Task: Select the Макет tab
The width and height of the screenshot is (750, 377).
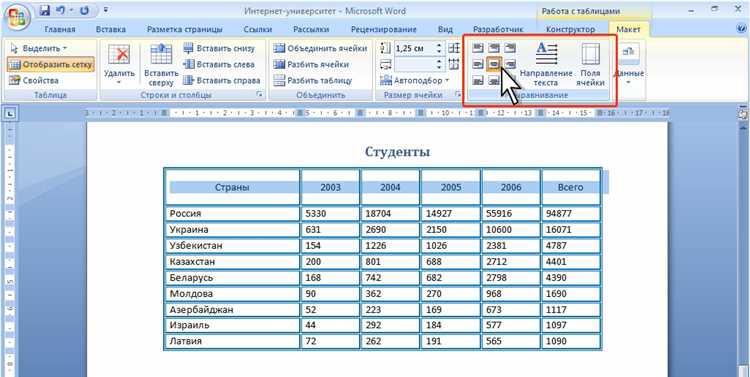Action: tap(629, 29)
